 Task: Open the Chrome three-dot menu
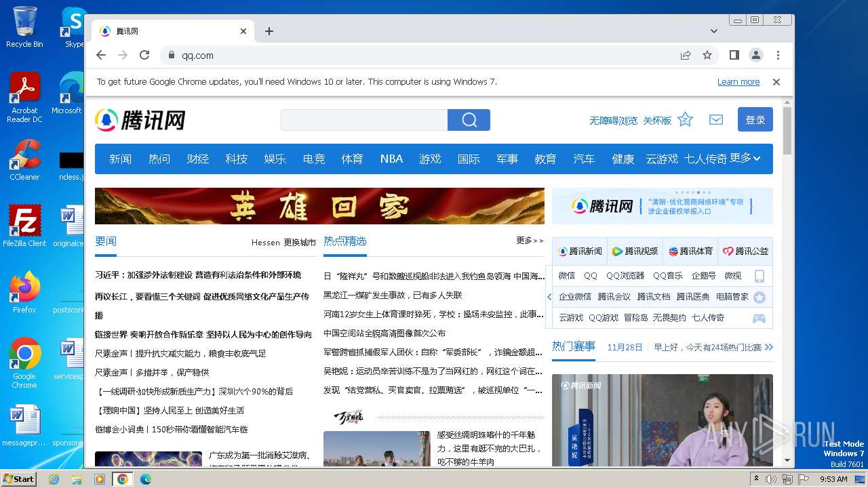778,55
